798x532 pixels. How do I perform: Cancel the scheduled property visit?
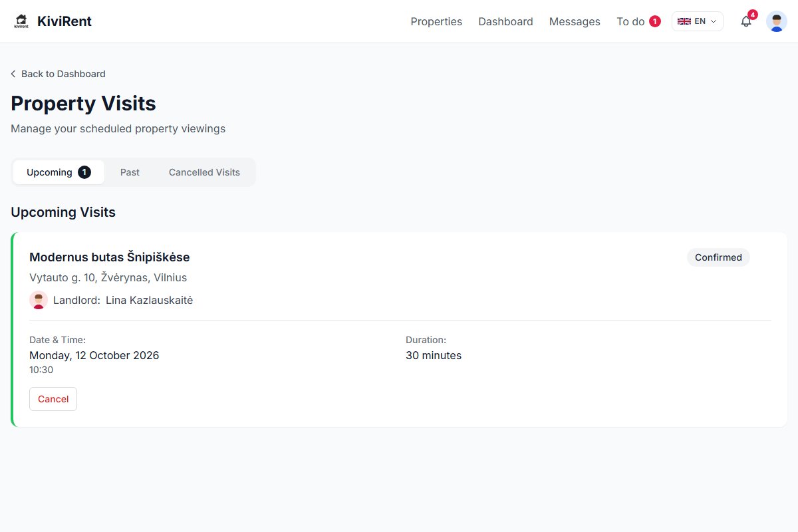click(53, 399)
